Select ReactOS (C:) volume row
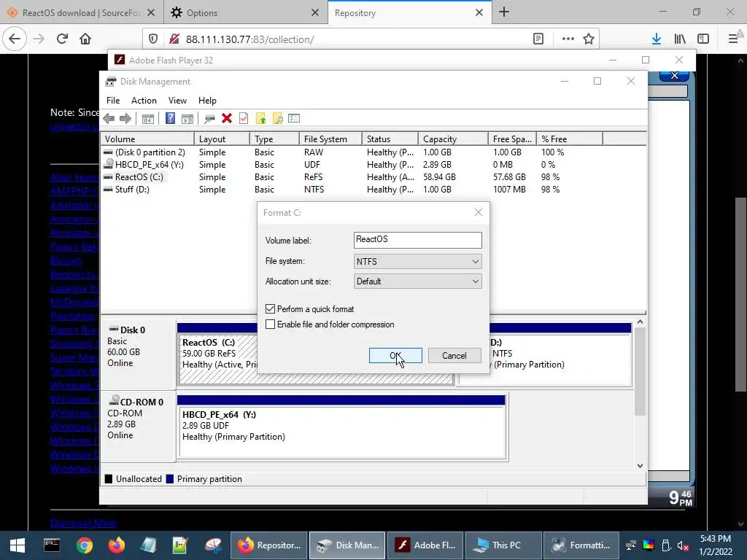Image resolution: width=747 pixels, height=560 pixels. pyautogui.click(x=373, y=177)
